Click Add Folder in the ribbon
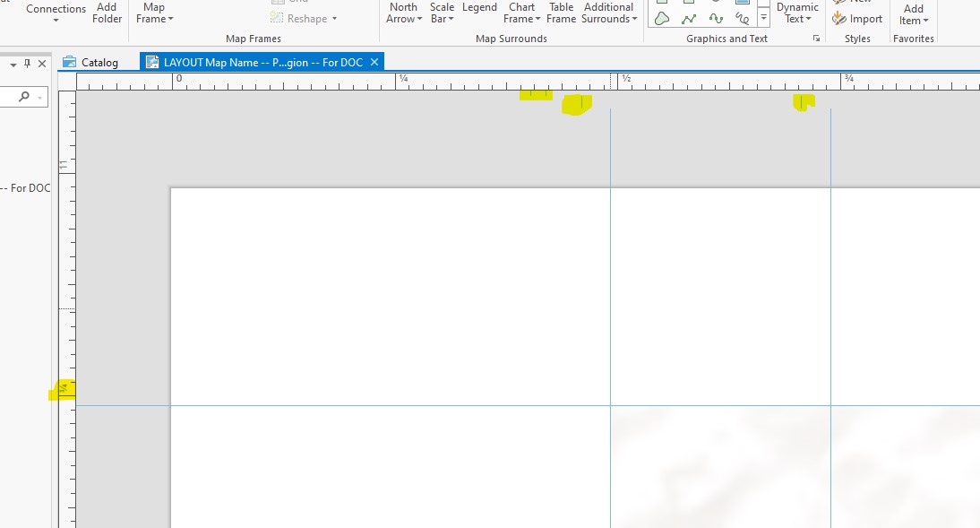This screenshot has width=980, height=528. (x=107, y=13)
